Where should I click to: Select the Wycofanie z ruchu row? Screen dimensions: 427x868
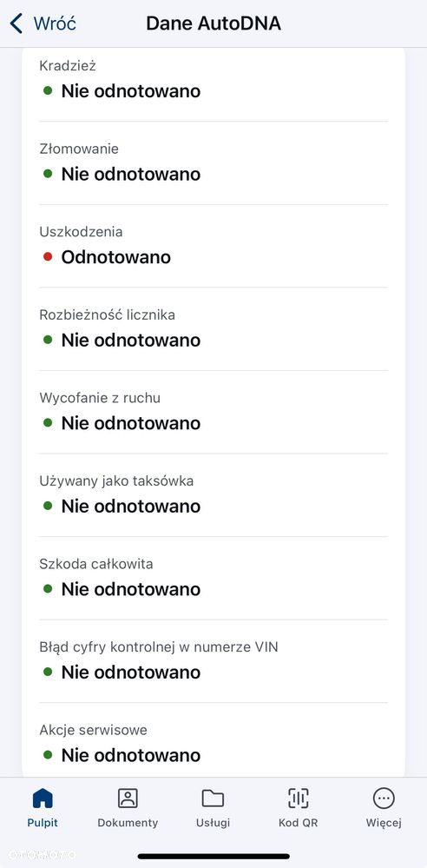pos(213,413)
